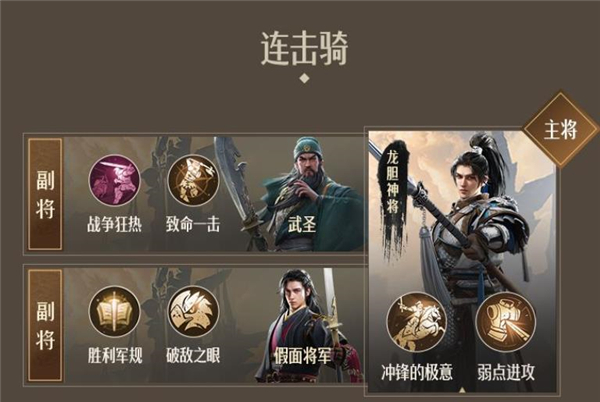Click the diamond ornament below the title

pyautogui.click(x=304, y=78)
